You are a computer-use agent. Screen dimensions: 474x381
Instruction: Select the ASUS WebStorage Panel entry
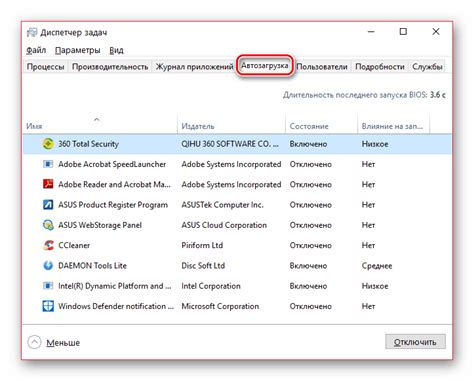[100, 225]
